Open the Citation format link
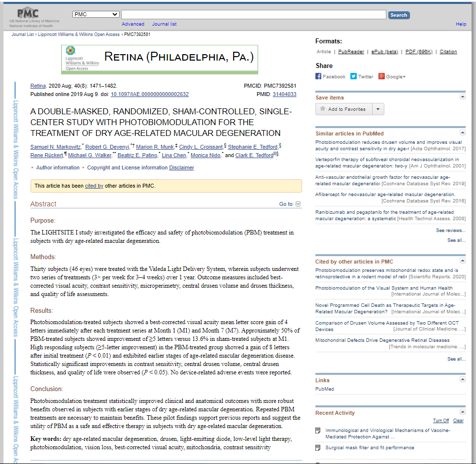Image resolution: width=476 pixels, height=464 pixels. [448, 52]
